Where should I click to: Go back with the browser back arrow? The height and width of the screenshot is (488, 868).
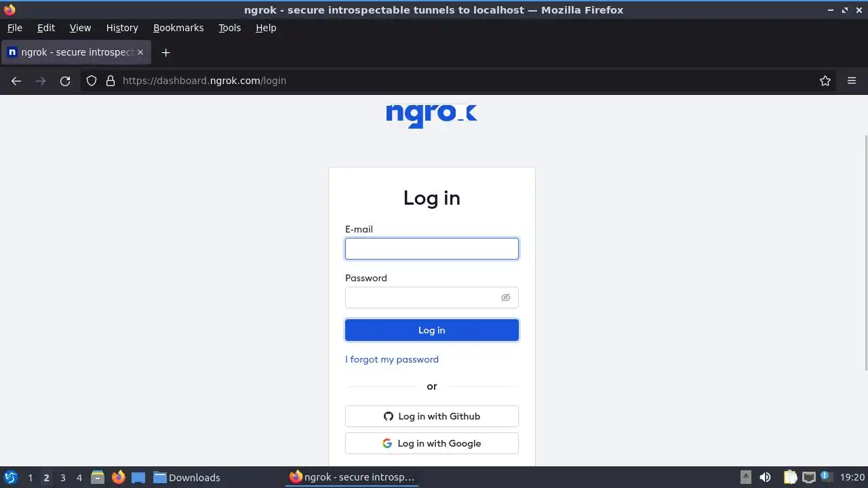coord(16,81)
